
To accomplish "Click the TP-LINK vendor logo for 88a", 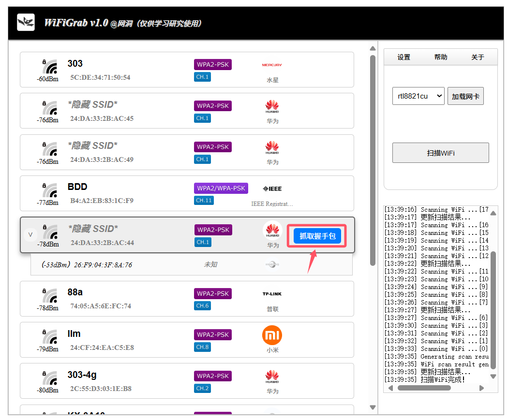I will click(272, 294).
